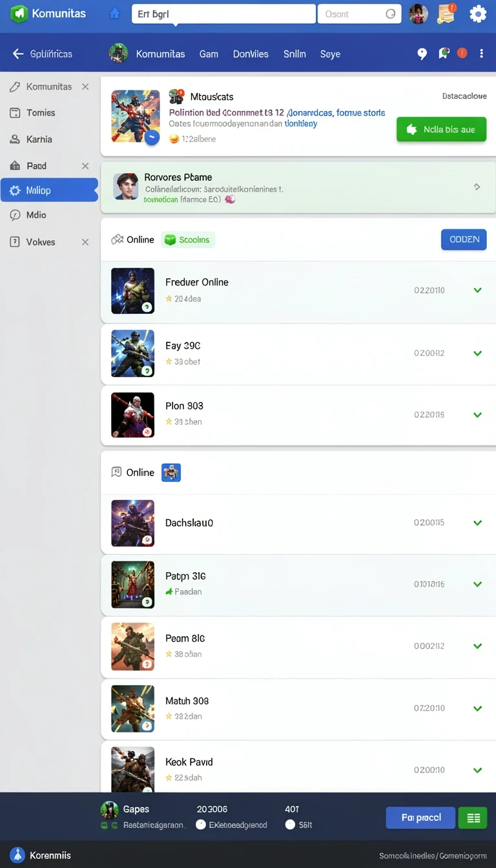Viewport: 496px width, 868px height.
Task: Switch to the Gam tab
Action: (x=209, y=54)
